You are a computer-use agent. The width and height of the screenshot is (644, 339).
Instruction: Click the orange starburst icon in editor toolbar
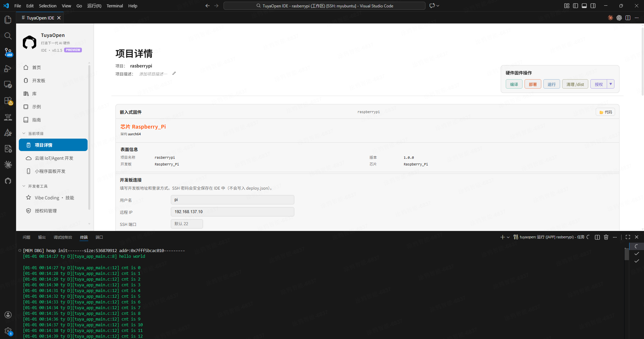click(x=610, y=18)
